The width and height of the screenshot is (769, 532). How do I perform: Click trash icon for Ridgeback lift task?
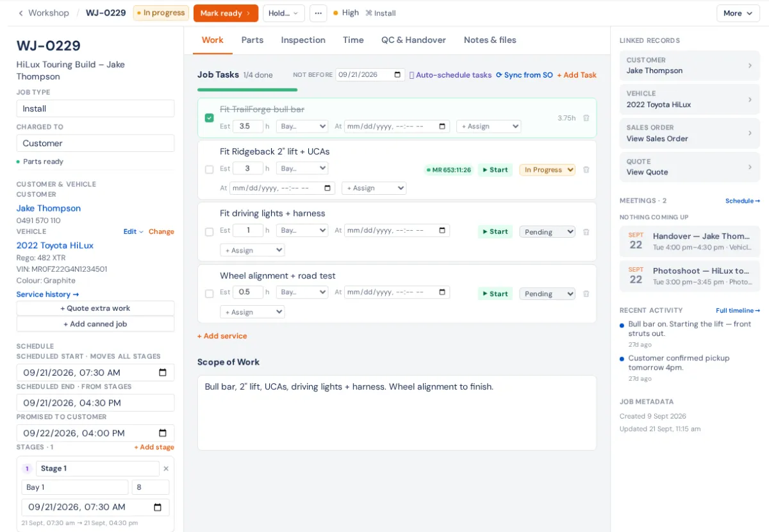click(586, 170)
